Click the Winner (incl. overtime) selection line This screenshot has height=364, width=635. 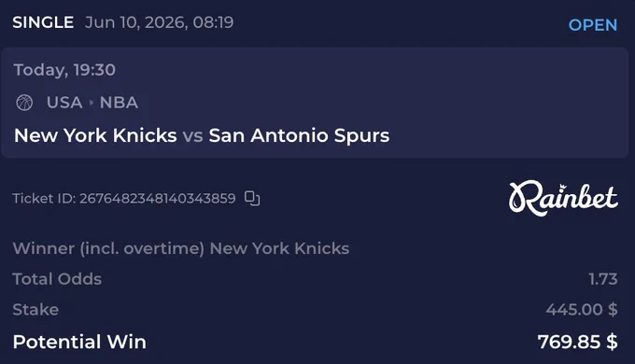(180, 248)
